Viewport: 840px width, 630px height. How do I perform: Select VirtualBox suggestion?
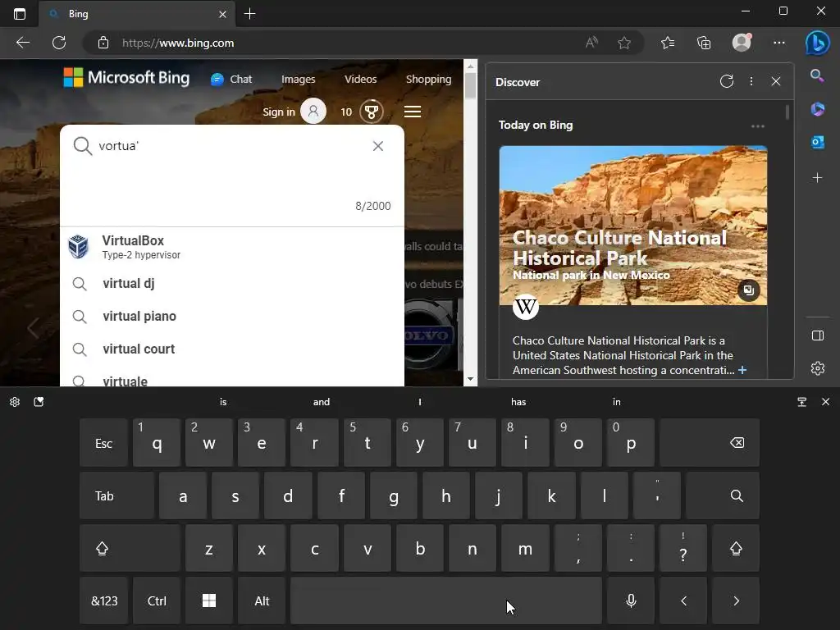pyautogui.click(x=232, y=247)
